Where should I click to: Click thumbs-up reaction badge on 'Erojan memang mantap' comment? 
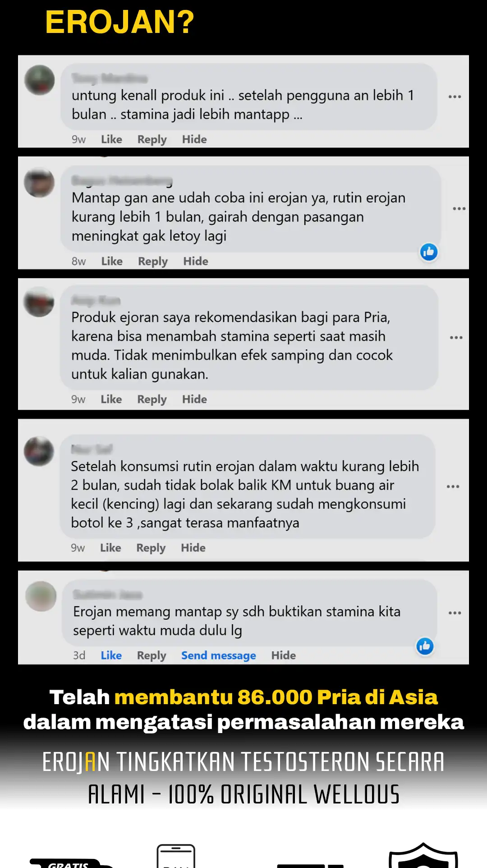point(425,646)
